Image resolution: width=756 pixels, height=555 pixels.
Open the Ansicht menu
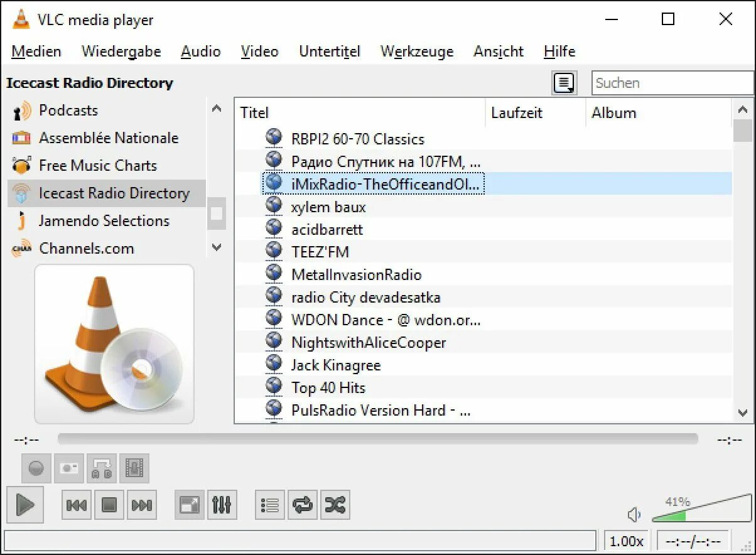[x=499, y=51]
